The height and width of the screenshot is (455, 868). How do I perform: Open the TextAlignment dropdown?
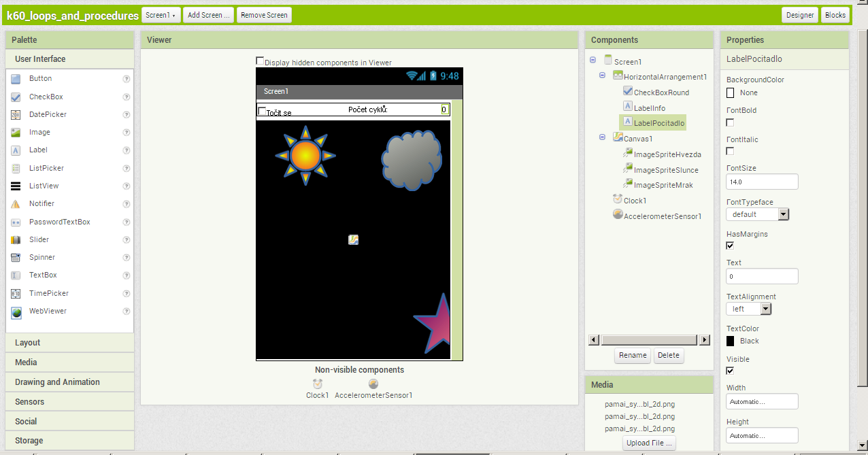(748, 309)
